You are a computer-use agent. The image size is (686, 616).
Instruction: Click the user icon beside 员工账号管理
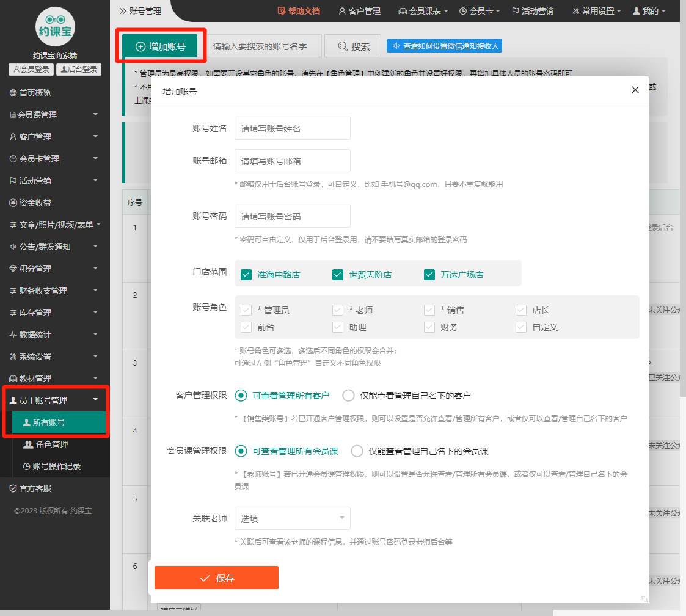point(13,400)
